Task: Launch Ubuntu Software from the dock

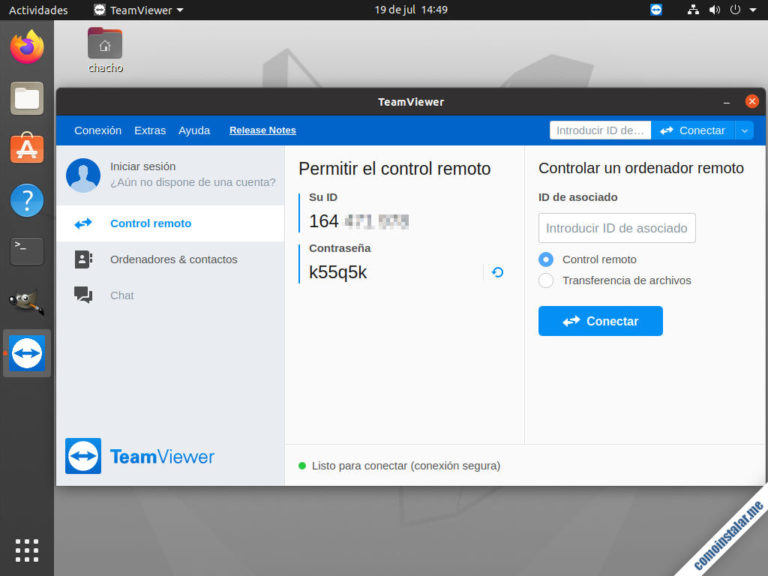Action: [27, 148]
